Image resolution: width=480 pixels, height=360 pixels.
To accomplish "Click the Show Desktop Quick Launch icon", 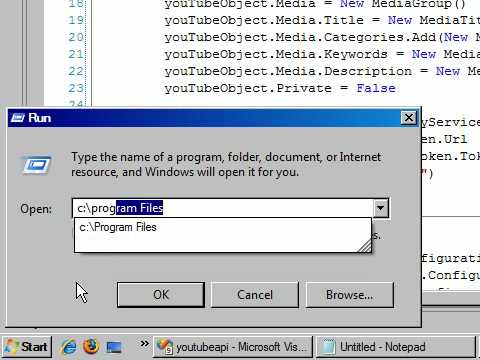I will pos(113,347).
